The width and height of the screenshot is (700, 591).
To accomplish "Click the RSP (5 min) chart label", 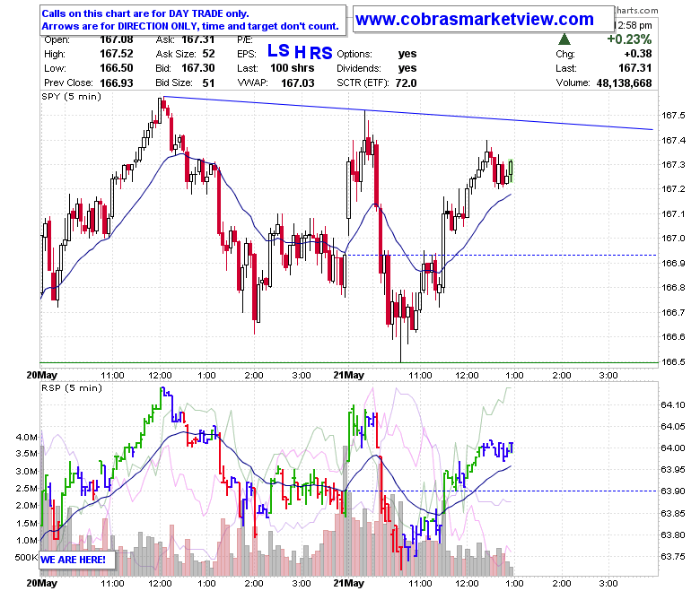I will (x=72, y=388).
